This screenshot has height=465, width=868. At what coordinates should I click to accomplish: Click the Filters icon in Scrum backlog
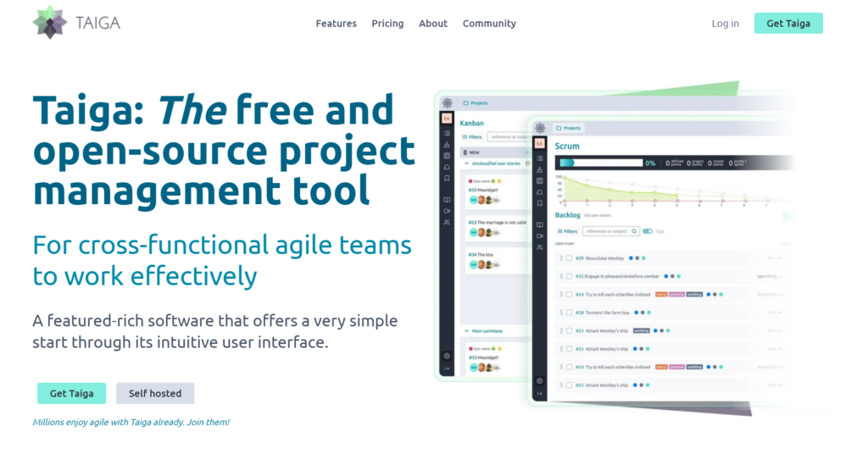560,230
